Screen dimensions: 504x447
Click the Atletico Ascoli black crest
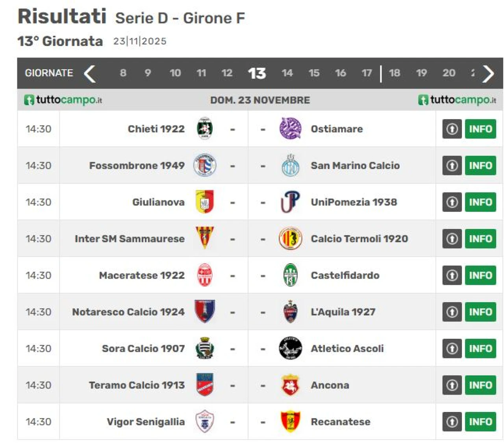(x=290, y=348)
